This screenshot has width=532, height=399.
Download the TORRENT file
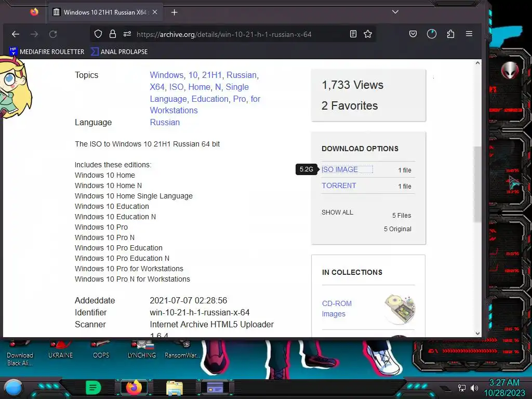click(x=339, y=185)
